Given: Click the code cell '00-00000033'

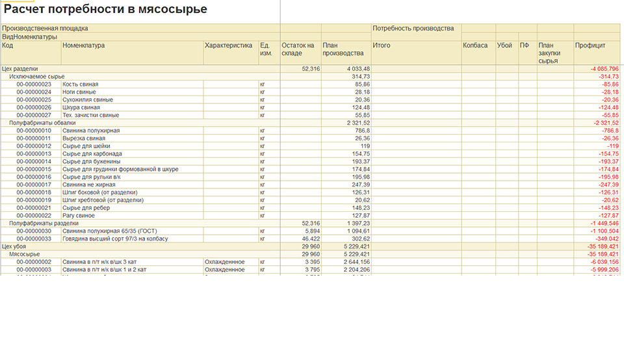Looking at the screenshot, I should [x=31, y=239].
